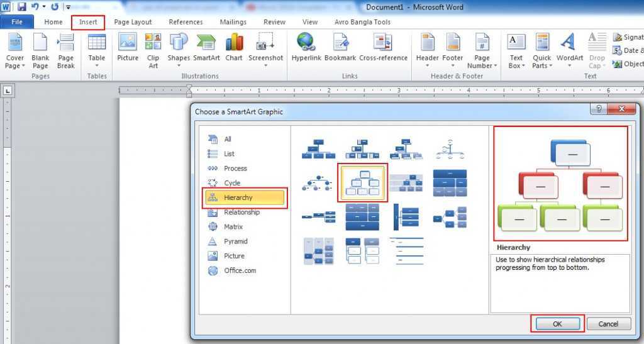Open Page Number options

pyautogui.click(x=482, y=50)
